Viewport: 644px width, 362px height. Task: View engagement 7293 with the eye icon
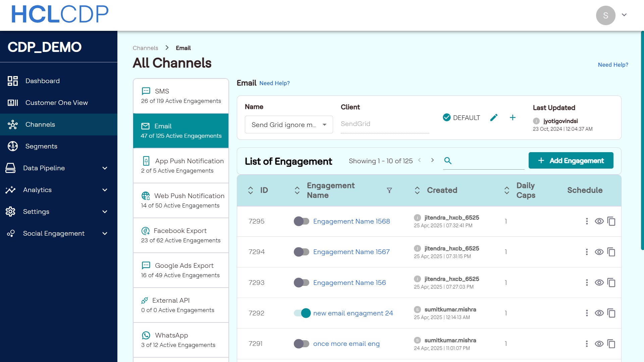click(599, 283)
